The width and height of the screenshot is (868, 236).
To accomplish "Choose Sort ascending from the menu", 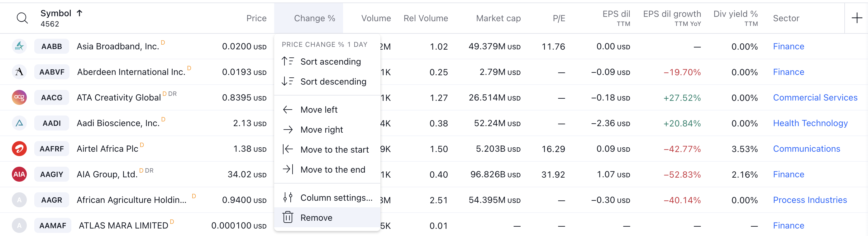I will (330, 61).
